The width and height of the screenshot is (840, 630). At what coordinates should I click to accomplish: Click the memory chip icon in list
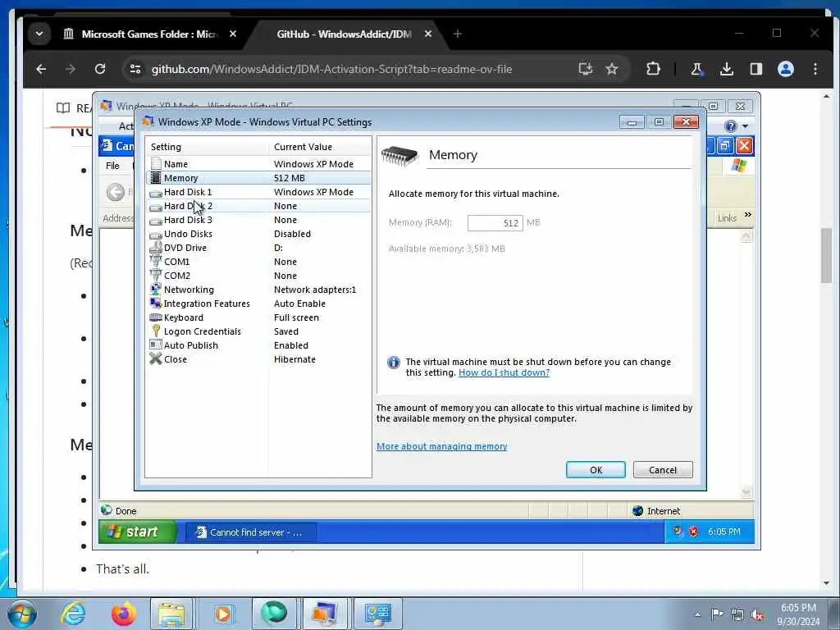pos(155,178)
